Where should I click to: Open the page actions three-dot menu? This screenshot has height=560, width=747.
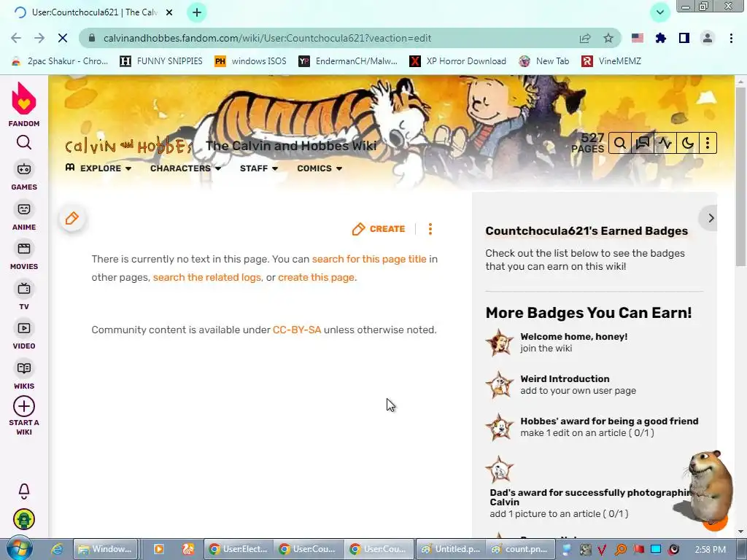pos(430,229)
